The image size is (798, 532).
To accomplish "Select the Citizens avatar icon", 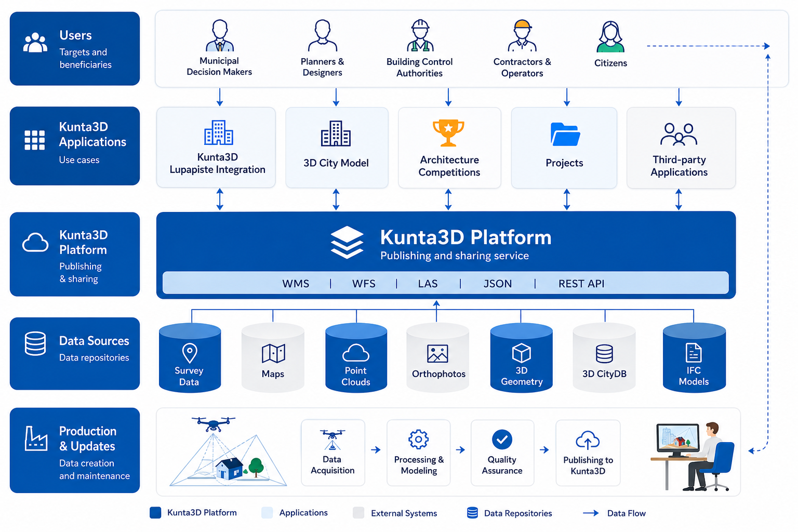I will pos(610,36).
